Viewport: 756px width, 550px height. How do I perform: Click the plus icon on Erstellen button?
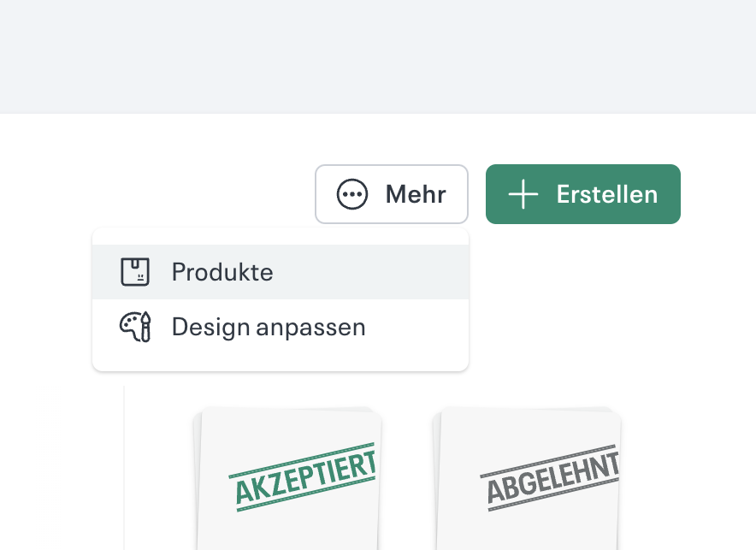tap(523, 194)
